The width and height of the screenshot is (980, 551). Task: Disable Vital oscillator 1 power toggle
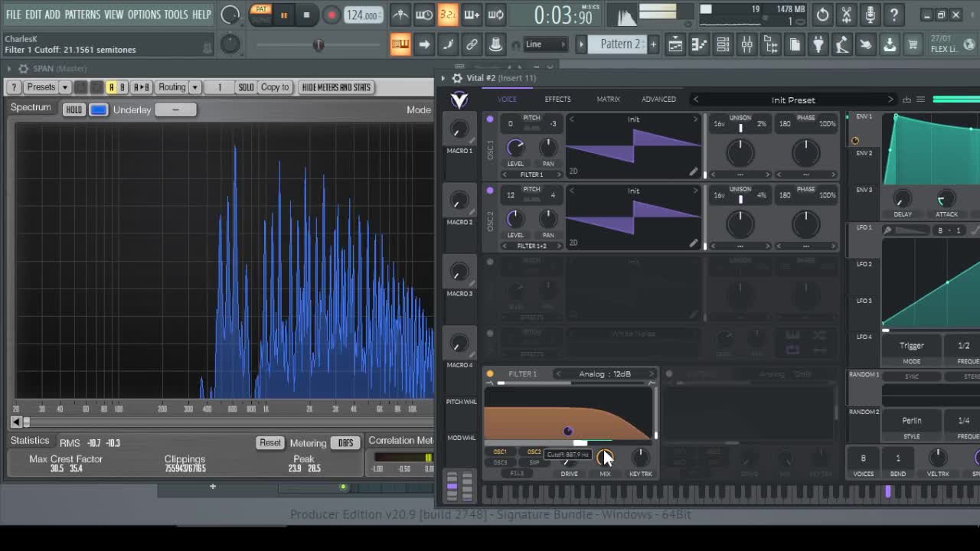click(x=490, y=119)
